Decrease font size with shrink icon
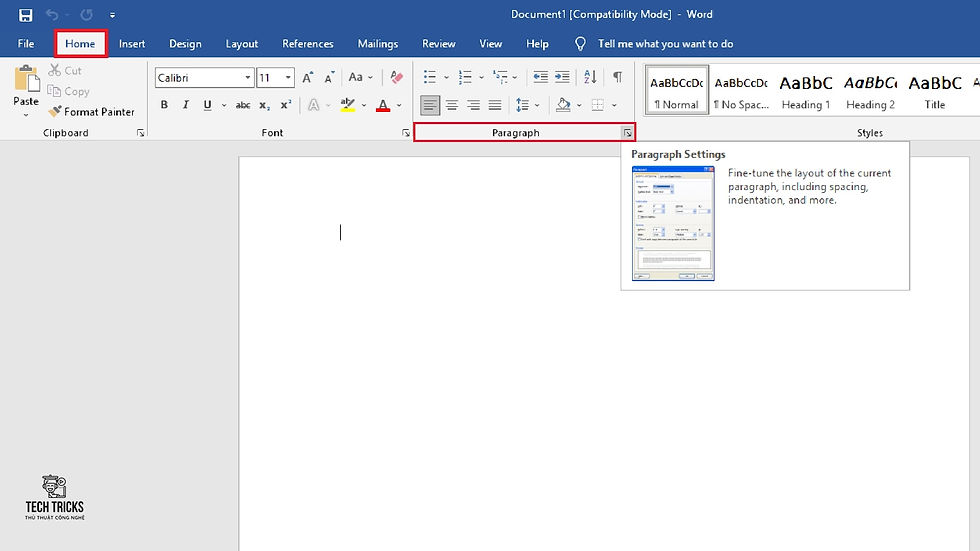Image resolution: width=980 pixels, height=551 pixels. pos(329,77)
